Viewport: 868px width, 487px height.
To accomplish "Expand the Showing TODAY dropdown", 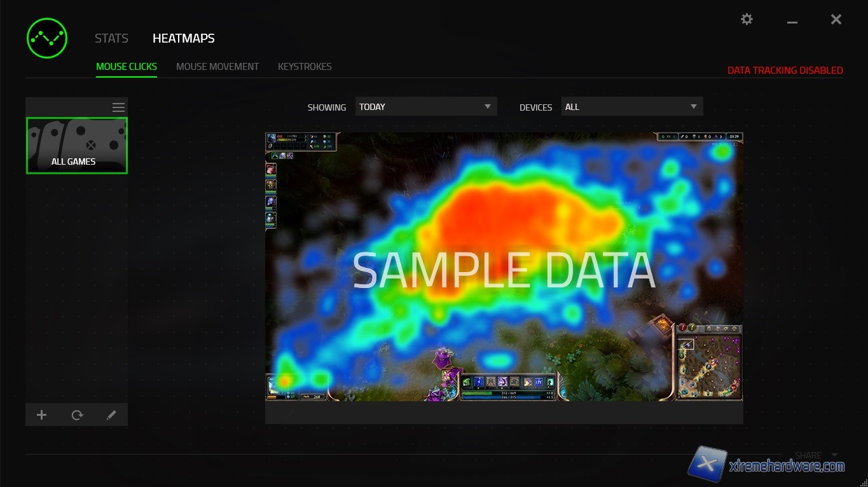I will click(x=425, y=107).
